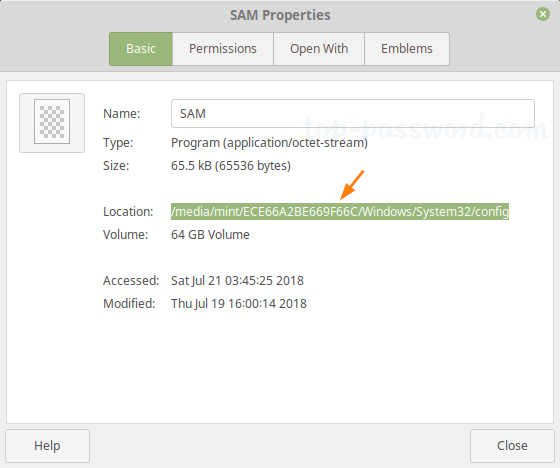
Task: Click the Close button at bottom right
Action: 512,446
